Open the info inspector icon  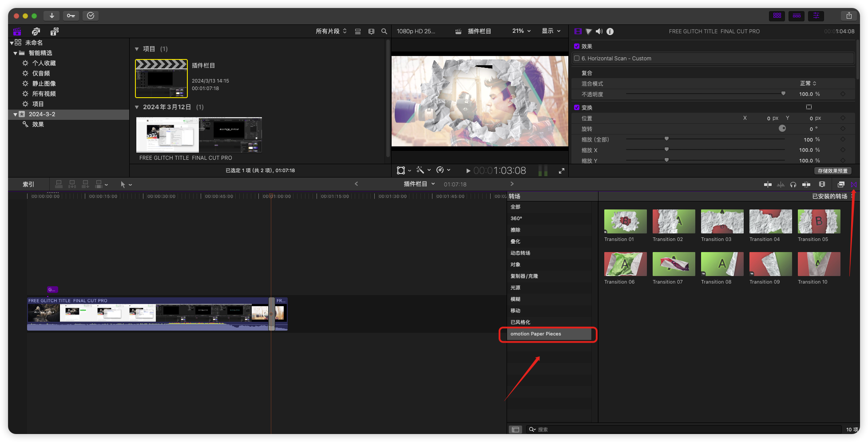pyautogui.click(x=610, y=32)
